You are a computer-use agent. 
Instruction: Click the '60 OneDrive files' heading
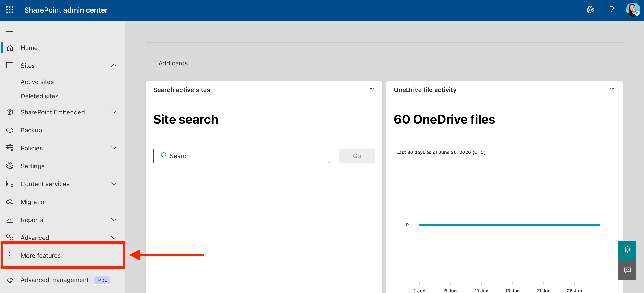(x=444, y=119)
